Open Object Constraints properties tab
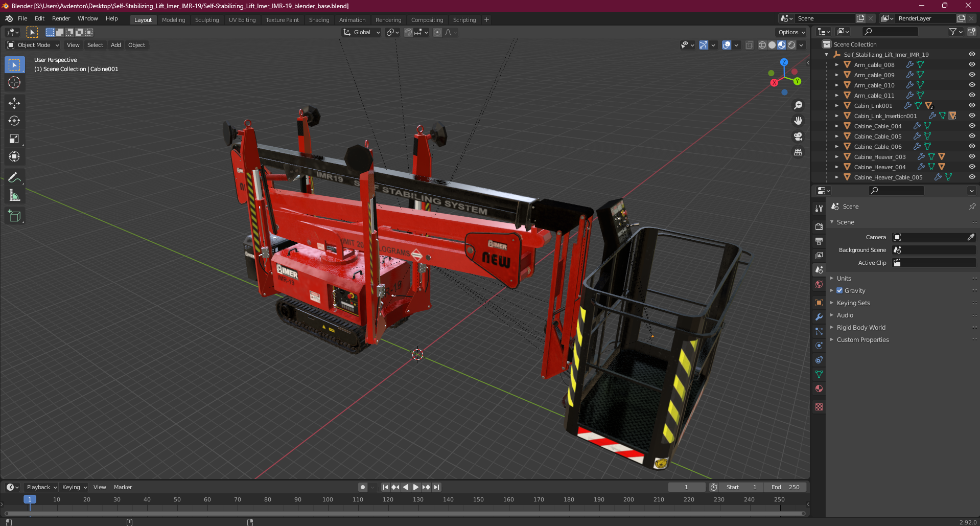This screenshot has width=980, height=526. point(819,360)
